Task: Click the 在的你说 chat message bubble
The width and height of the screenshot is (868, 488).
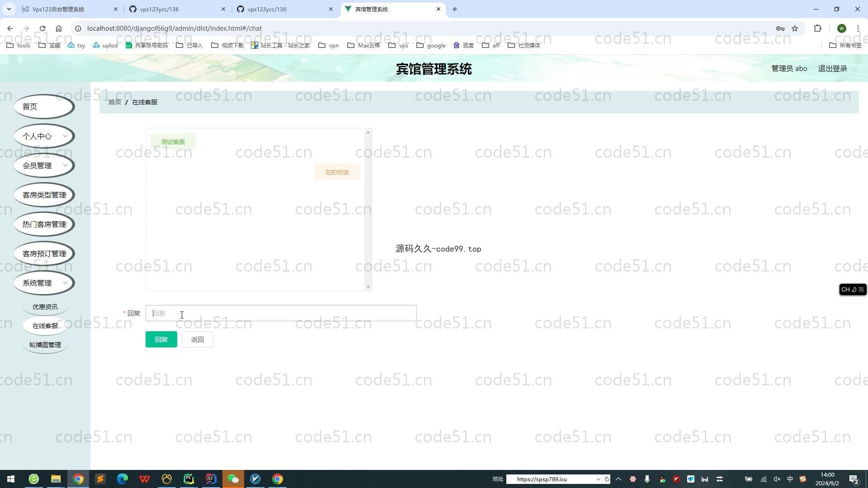Action: pos(337,172)
